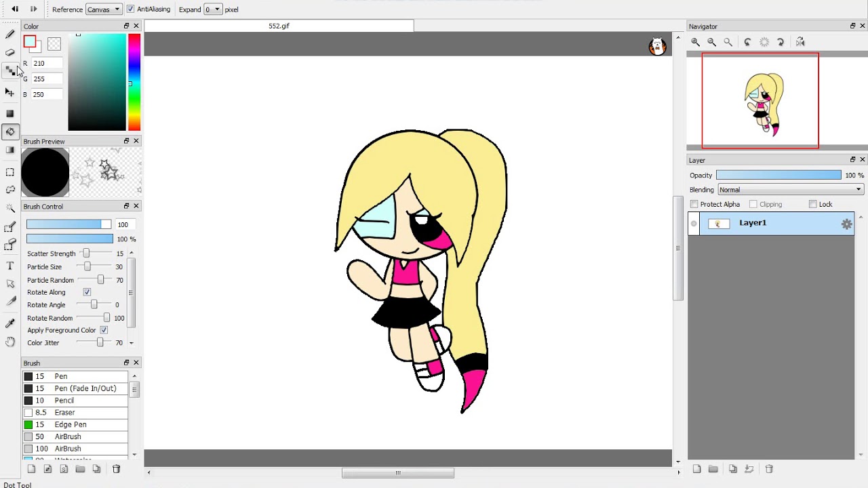Select the Gradient tool
The width and height of the screenshot is (868, 488).
[9, 149]
